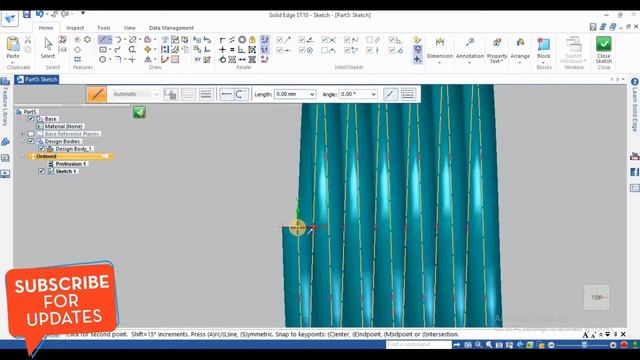Expand the Base Reference Planes node
Image resolution: width=640 pixels, height=360 pixels.
(22, 134)
